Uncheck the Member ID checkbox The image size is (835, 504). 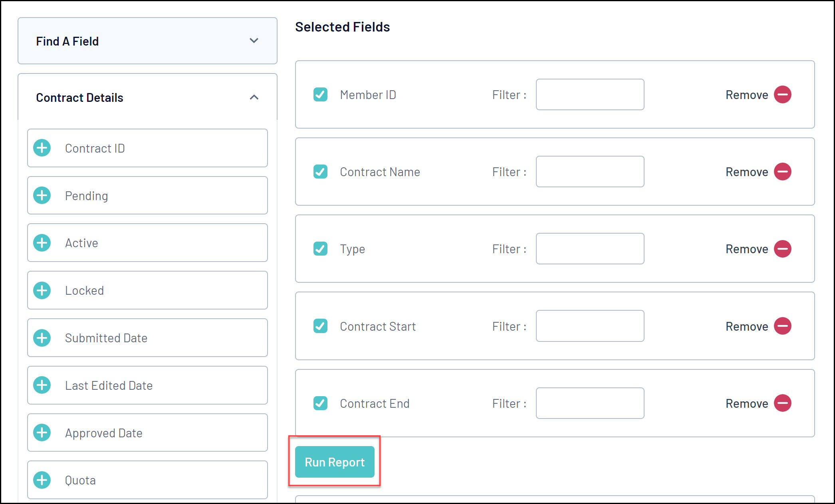[x=320, y=95]
